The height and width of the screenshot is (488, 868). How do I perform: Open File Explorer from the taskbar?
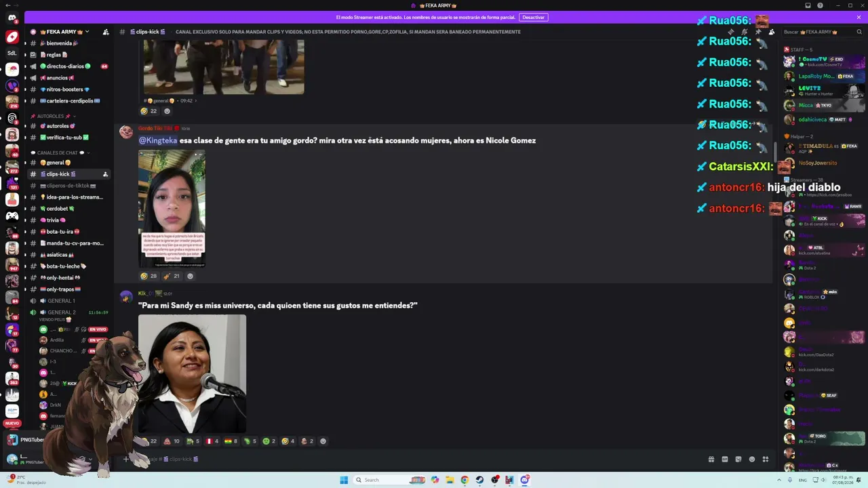[x=450, y=480]
